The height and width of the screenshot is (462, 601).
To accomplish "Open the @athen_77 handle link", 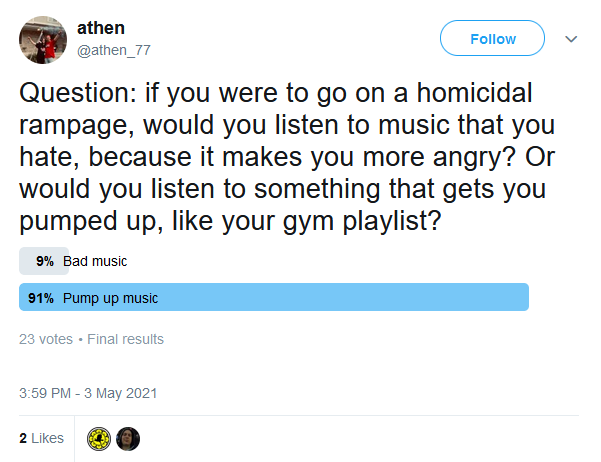I will click(x=114, y=50).
